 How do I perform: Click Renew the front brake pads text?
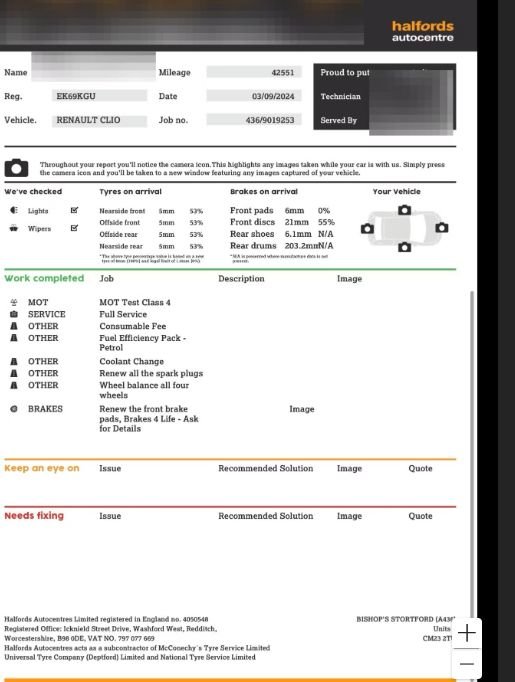tap(149, 419)
